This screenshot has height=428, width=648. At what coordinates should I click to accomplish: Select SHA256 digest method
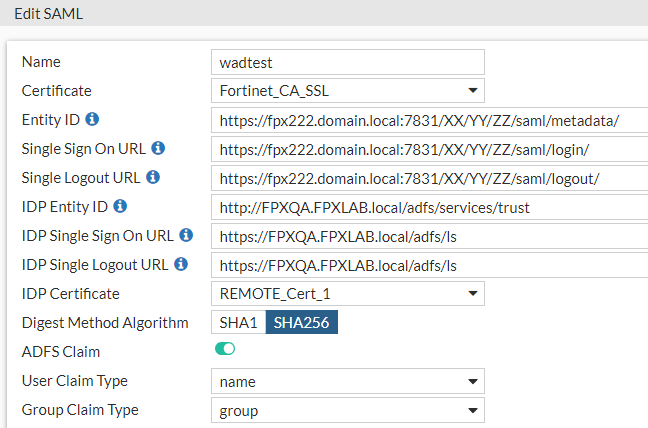(303, 323)
